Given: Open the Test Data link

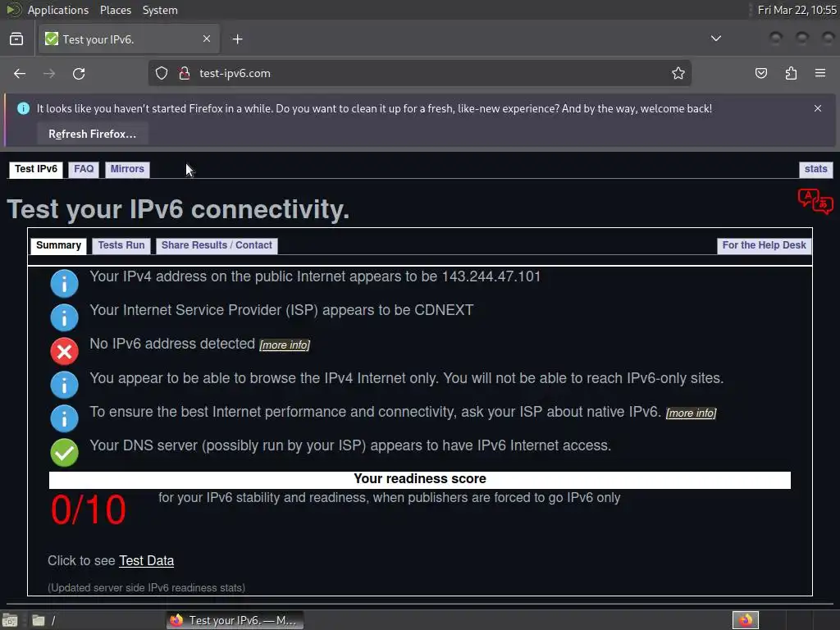Looking at the screenshot, I should tap(146, 561).
